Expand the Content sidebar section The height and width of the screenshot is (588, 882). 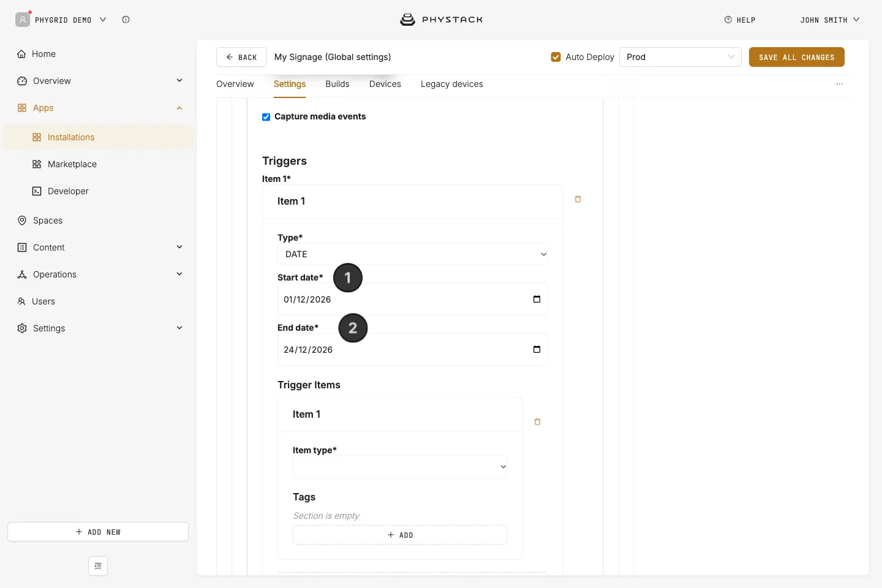pyautogui.click(x=179, y=247)
